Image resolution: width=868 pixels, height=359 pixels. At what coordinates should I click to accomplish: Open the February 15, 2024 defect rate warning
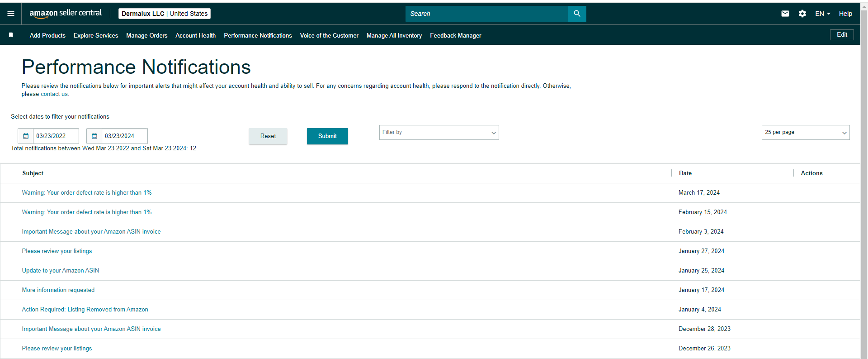pos(87,212)
